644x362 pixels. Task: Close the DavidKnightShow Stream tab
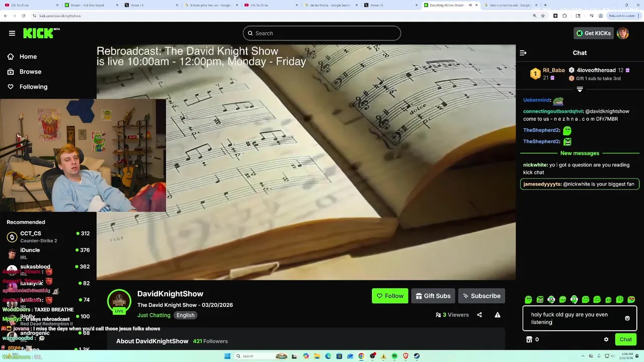(476, 5)
